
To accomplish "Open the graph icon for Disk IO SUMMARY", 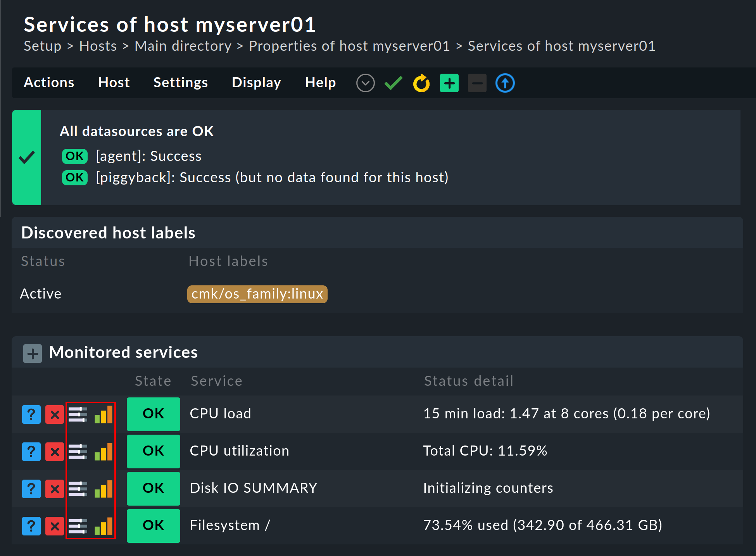I will (x=104, y=489).
